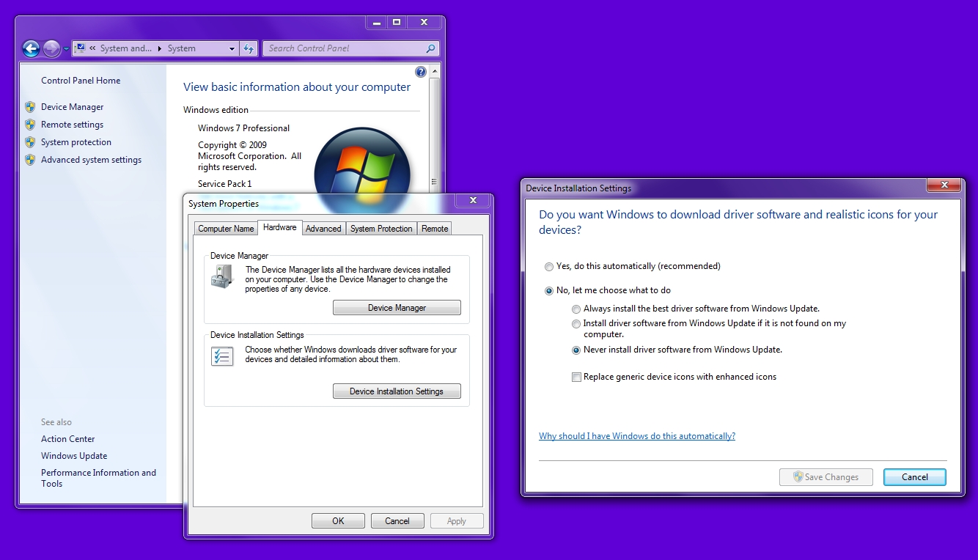The image size is (978, 560).
Task: Click Cancel in System Properties
Action: (x=397, y=521)
